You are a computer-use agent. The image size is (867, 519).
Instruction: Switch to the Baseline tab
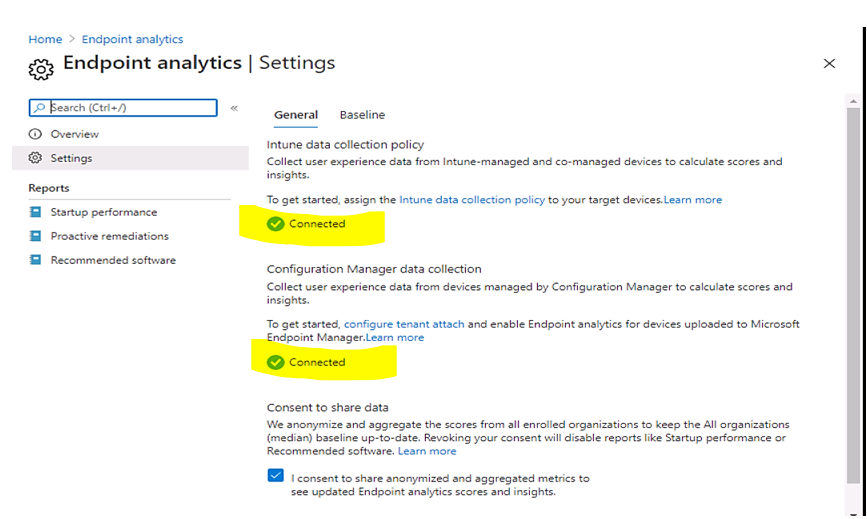tap(362, 115)
